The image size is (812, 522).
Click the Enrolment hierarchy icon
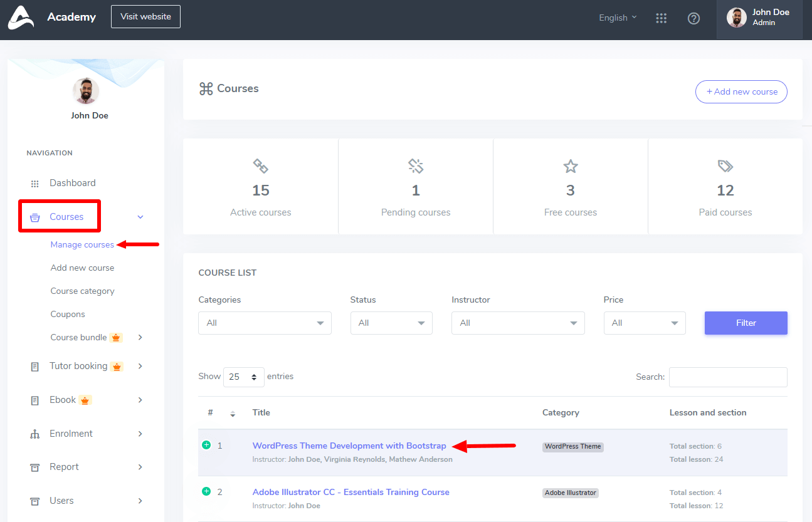pos(35,434)
